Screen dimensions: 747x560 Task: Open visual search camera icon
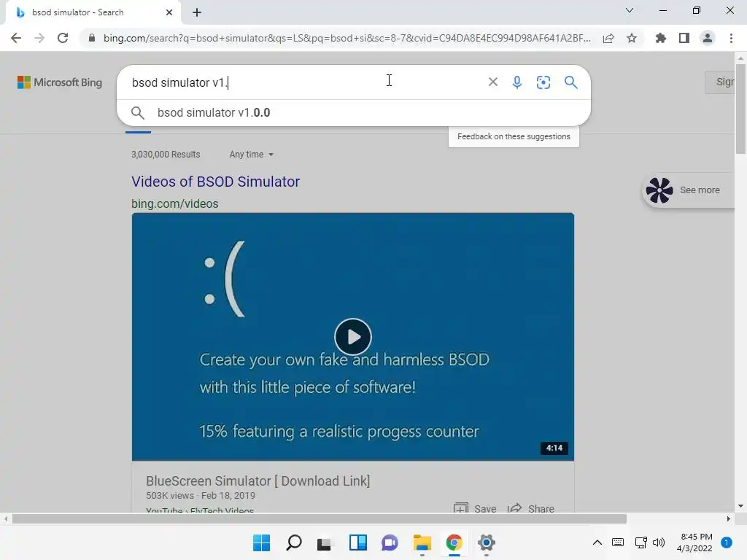click(x=543, y=82)
